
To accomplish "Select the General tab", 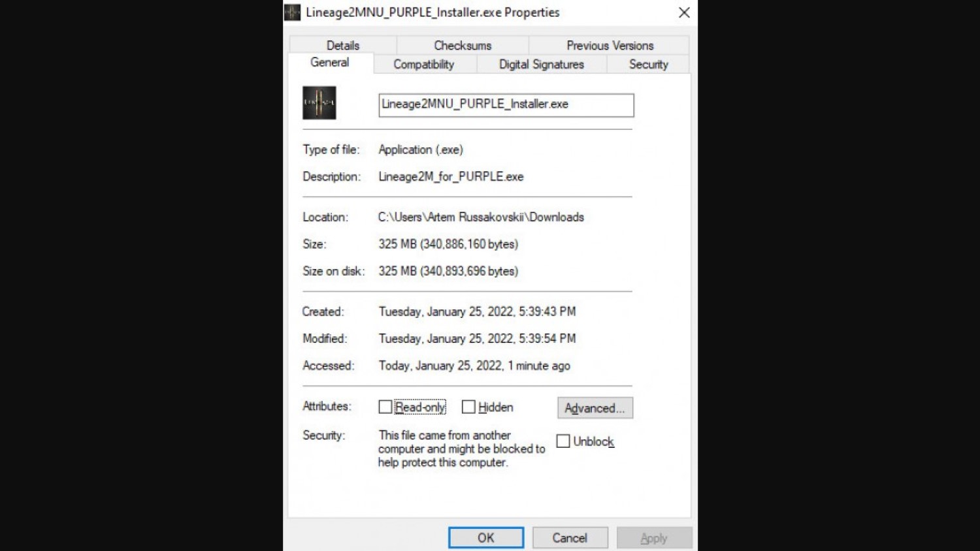I will pyautogui.click(x=330, y=63).
